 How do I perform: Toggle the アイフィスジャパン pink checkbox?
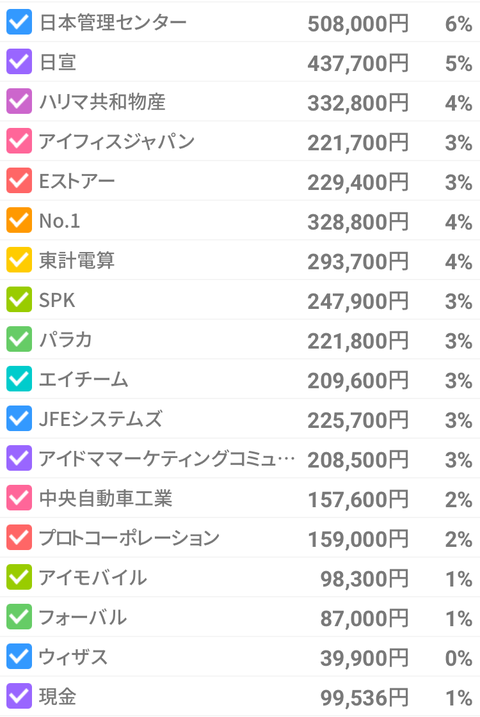(x=19, y=141)
